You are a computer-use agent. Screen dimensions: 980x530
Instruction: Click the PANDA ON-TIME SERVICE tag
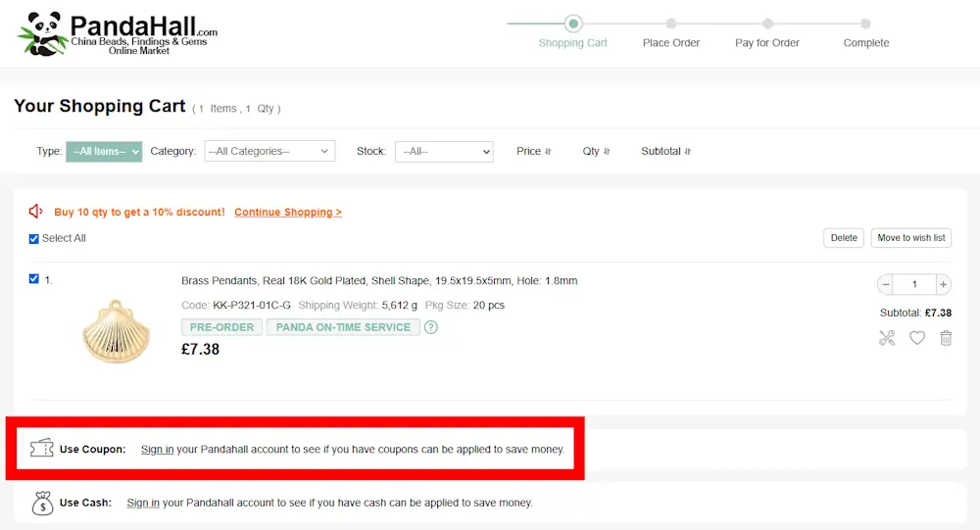point(343,327)
